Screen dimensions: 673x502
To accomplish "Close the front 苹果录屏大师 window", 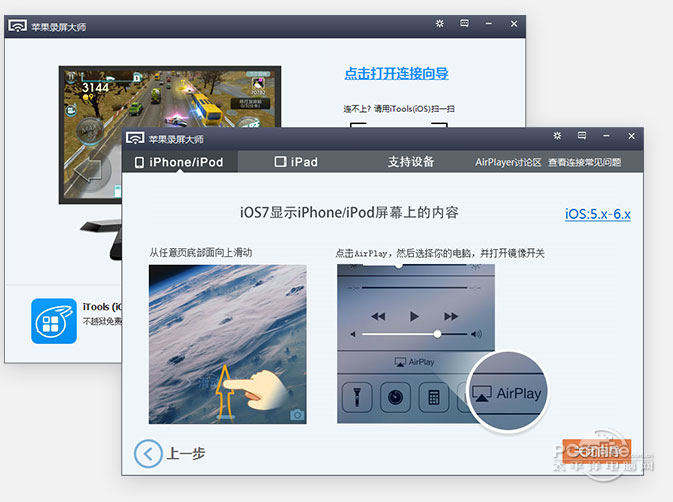I will [631, 136].
